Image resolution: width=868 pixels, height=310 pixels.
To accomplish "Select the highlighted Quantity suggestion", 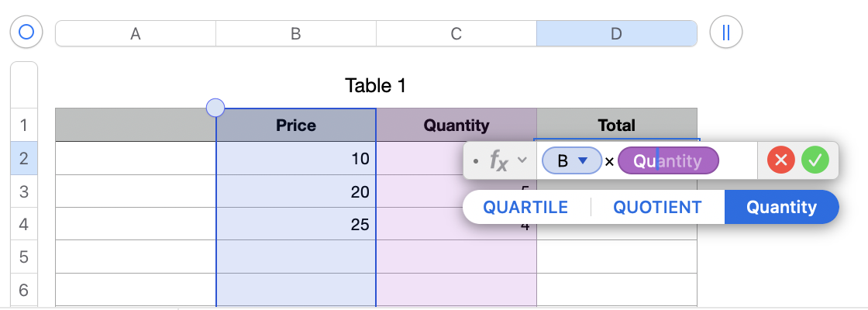I will [x=781, y=207].
